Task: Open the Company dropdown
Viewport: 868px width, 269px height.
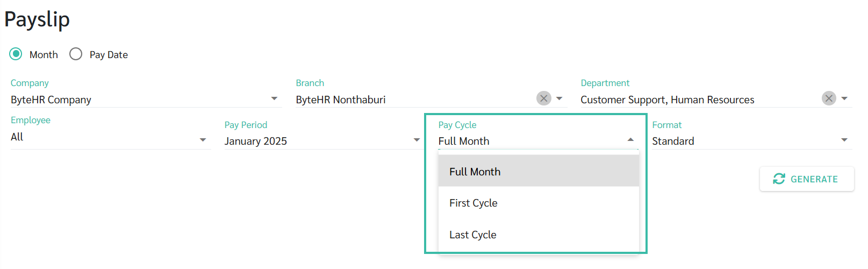Action: point(274,99)
